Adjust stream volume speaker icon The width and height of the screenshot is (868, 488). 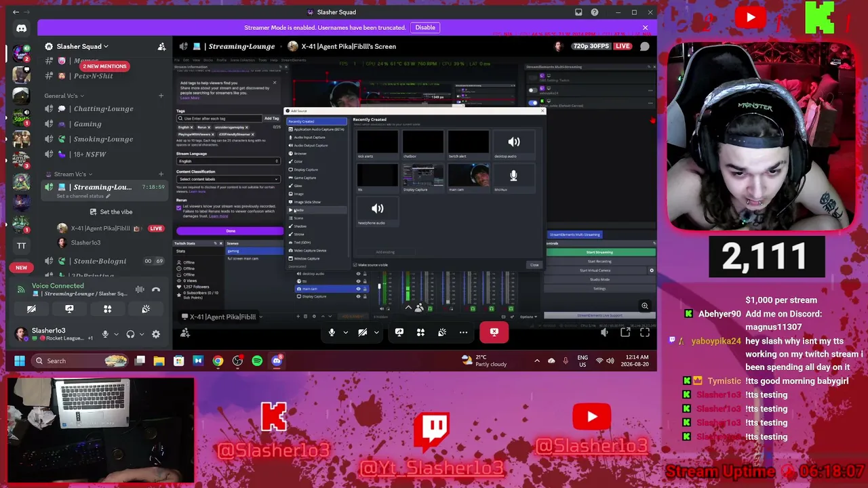[x=604, y=333]
